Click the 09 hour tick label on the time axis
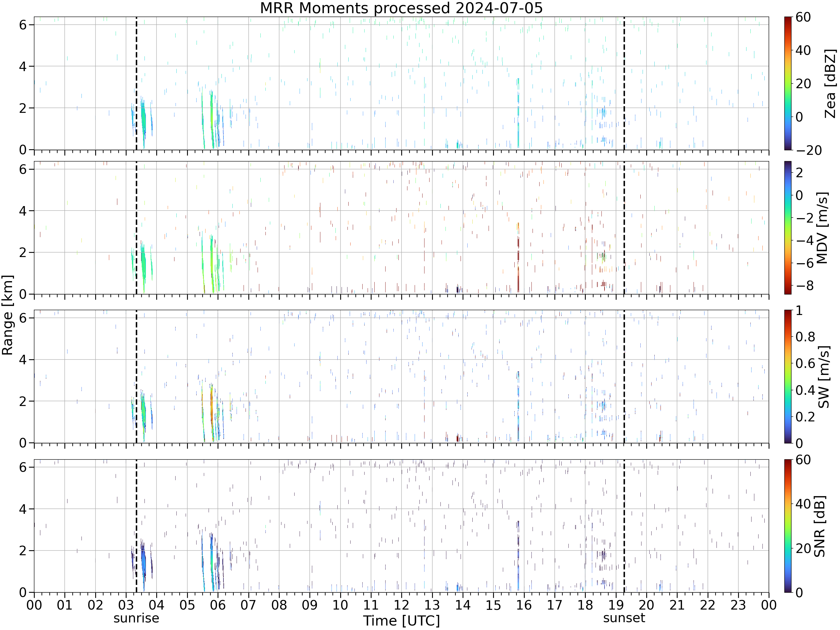 pos(309,605)
